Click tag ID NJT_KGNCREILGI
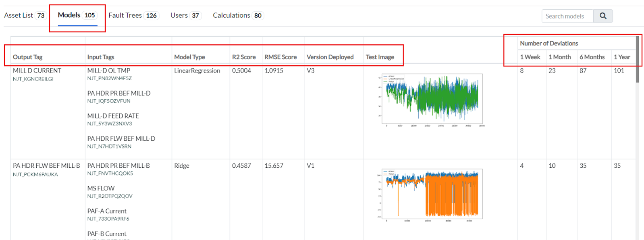The height and width of the screenshot is (240, 644). coord(33,79)
